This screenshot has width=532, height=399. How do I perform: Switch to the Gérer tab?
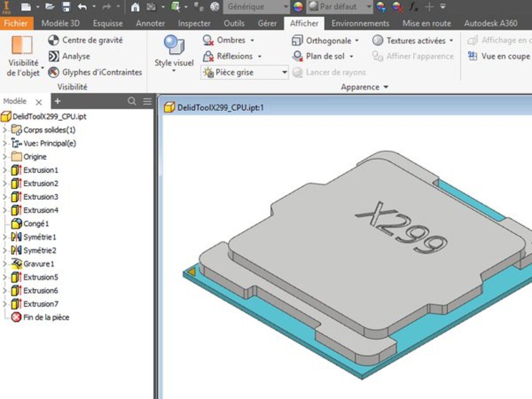click(x=267, y=23)
